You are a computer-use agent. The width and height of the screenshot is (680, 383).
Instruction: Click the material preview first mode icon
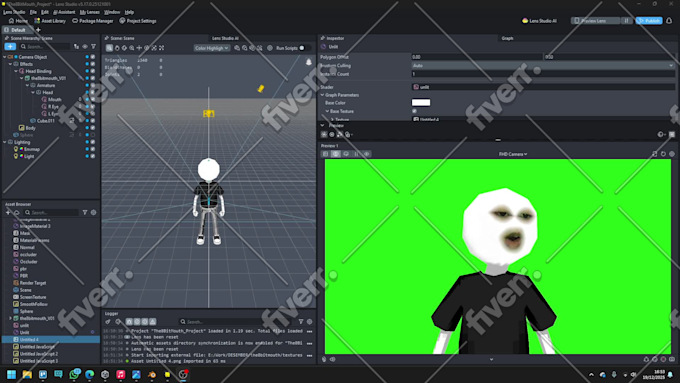click(x=324, y=134)
